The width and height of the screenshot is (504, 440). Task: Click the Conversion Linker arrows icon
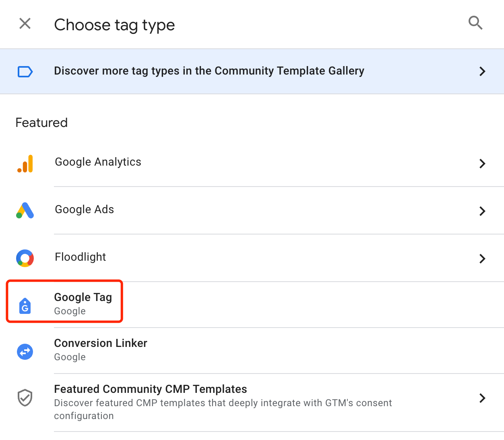point(25,352)
